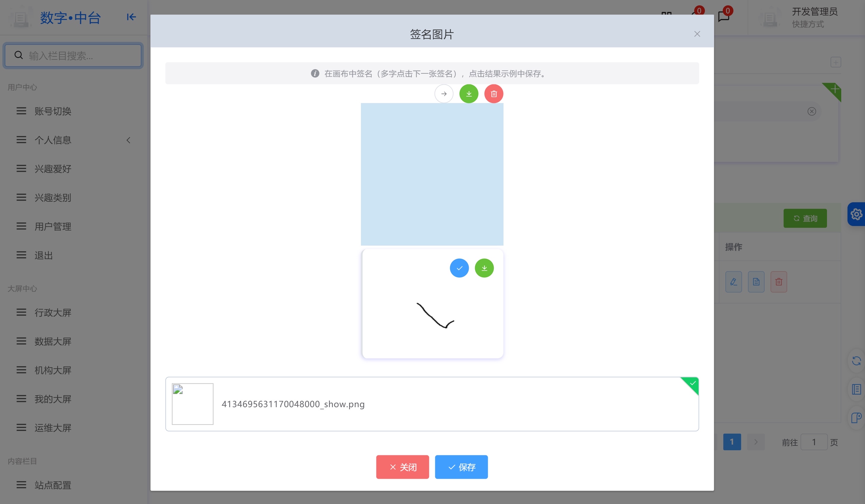This screenshot has width=865, height=504.
Task: Click the edit pencil icon in the 操作 column
Action: [733, 282]
